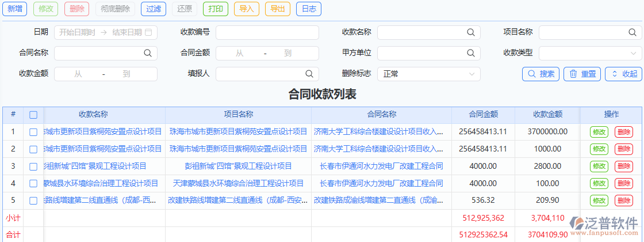Click the 收款金额 从 input
644x242 pixels.
pyautogui.click(x=78, y=74)
